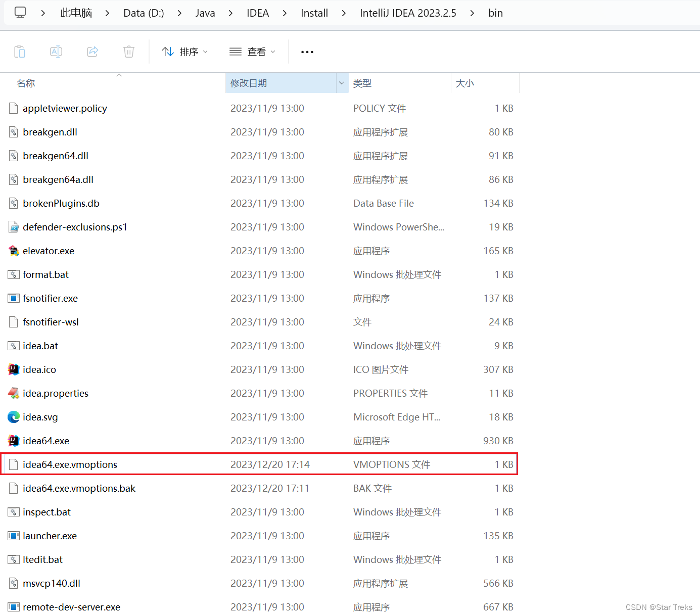The height and width of the screenshot is (615, 700).
Task: Expand chevron after Java in breadcrumb
Action: [x=230, y=13]
